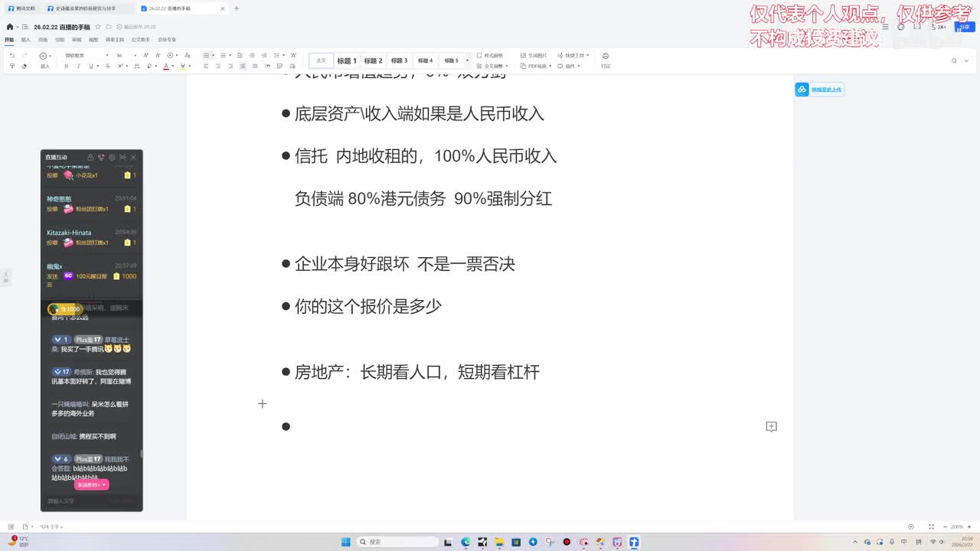
Task: Click the move-to-folder icon beside title
Action: [109, 27]
